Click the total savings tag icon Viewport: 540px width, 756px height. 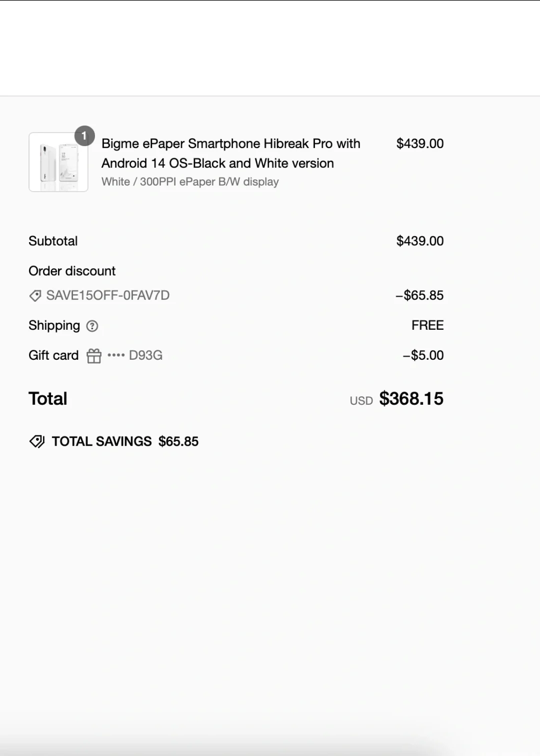click(37, 441)
